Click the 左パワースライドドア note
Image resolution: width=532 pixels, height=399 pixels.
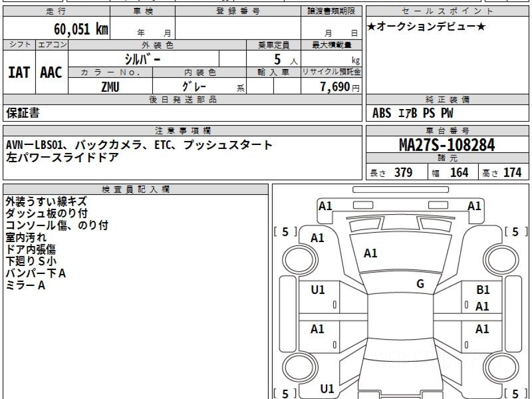(x=63, y=157)
